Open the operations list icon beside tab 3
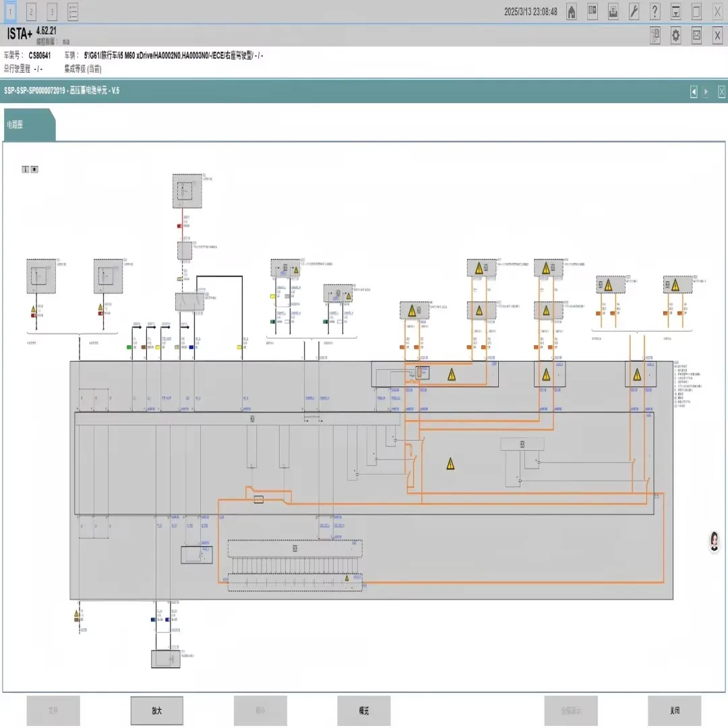Viewport: 728px width, 728px height. point(73,11)
